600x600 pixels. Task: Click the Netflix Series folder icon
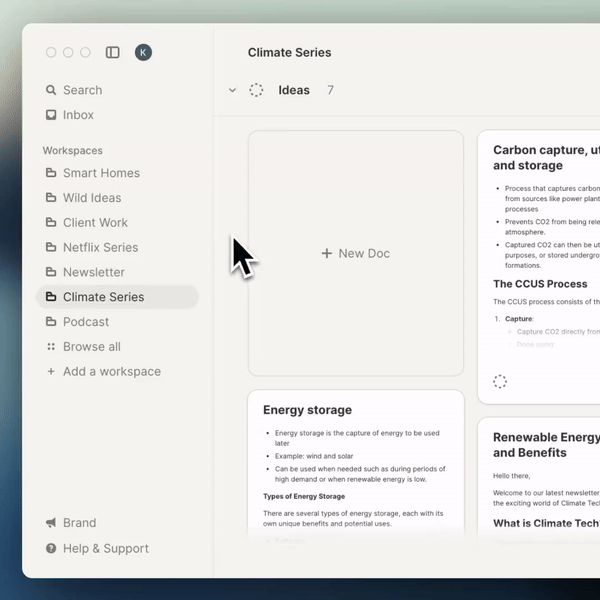(51, 247)
